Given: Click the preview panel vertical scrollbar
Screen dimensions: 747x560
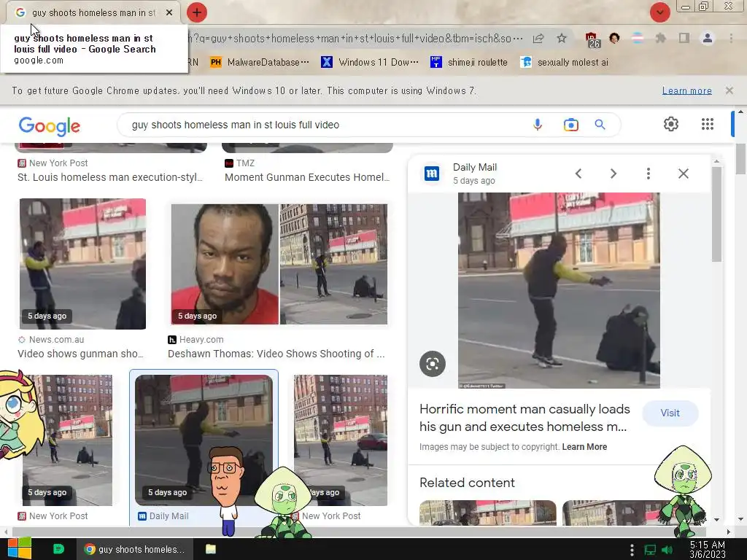Looking at the screenshot, I should [x=717, y=214].
